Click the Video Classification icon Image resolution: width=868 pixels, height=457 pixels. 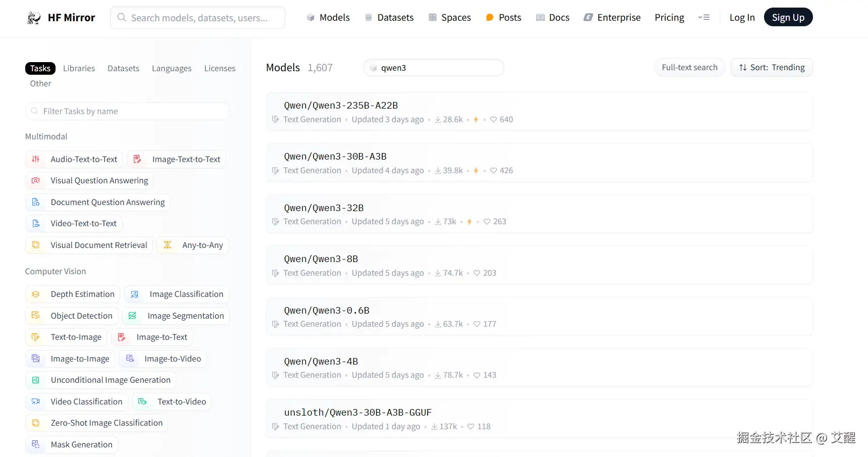[x=36, y=401]
